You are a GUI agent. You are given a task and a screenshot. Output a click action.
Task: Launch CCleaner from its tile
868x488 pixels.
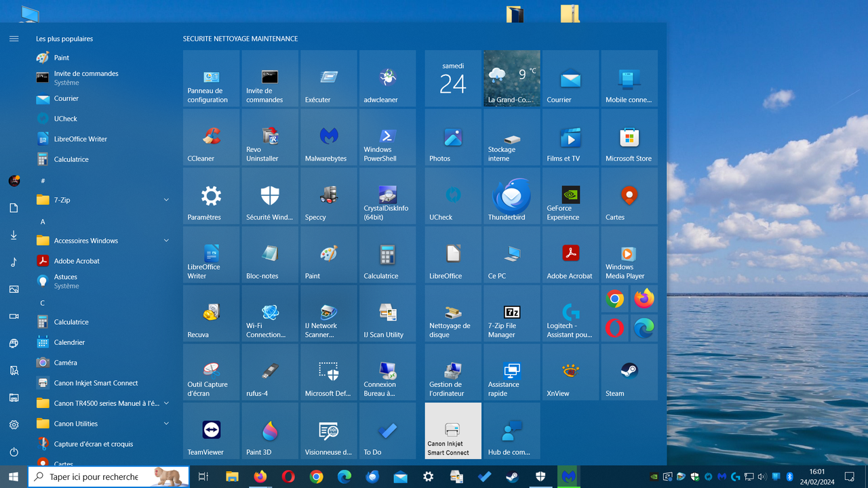pos(210,138)
